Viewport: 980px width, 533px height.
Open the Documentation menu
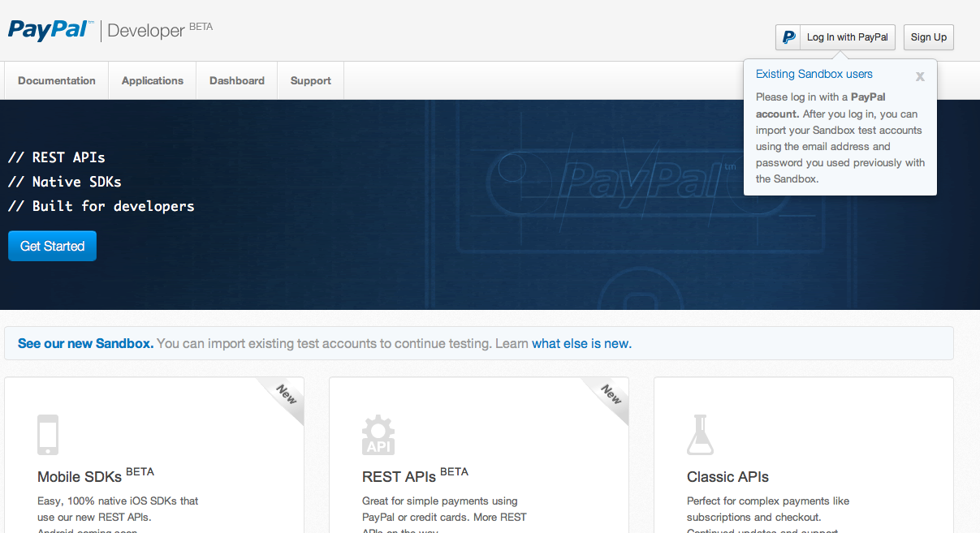point(57,81)
